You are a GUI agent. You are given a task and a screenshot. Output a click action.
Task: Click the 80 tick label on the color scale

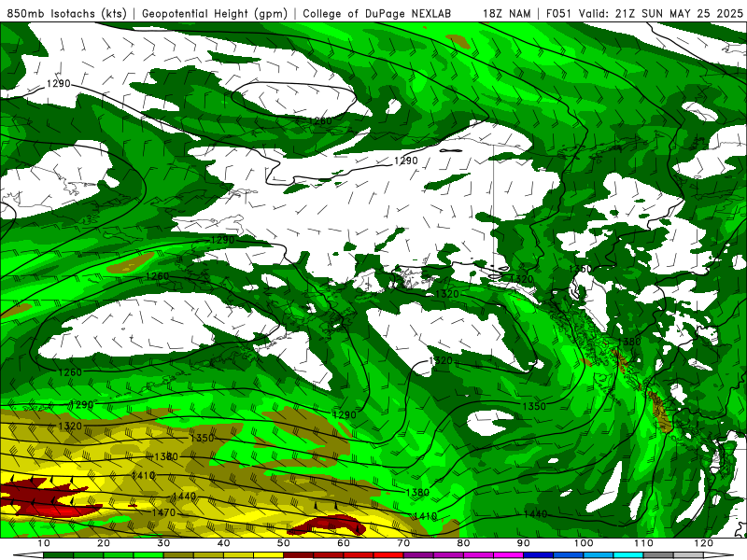(463, 543)
